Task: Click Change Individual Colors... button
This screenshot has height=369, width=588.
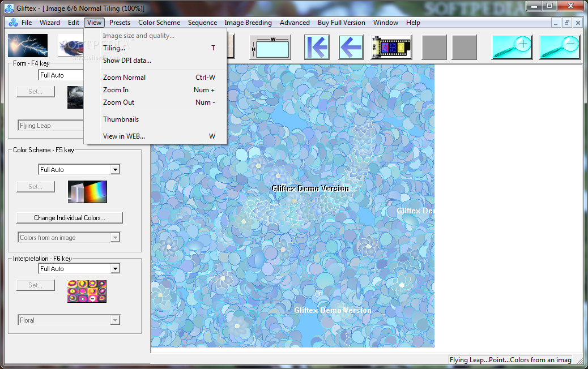Action: 69,218
